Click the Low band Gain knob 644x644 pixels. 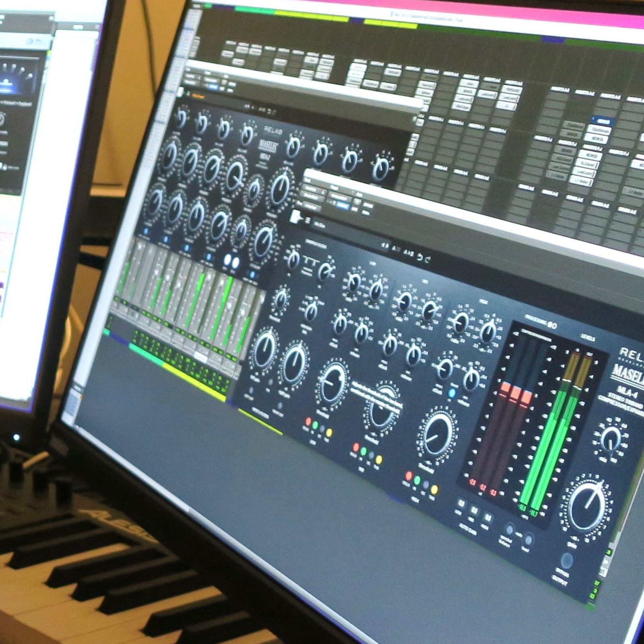(376, 289)
